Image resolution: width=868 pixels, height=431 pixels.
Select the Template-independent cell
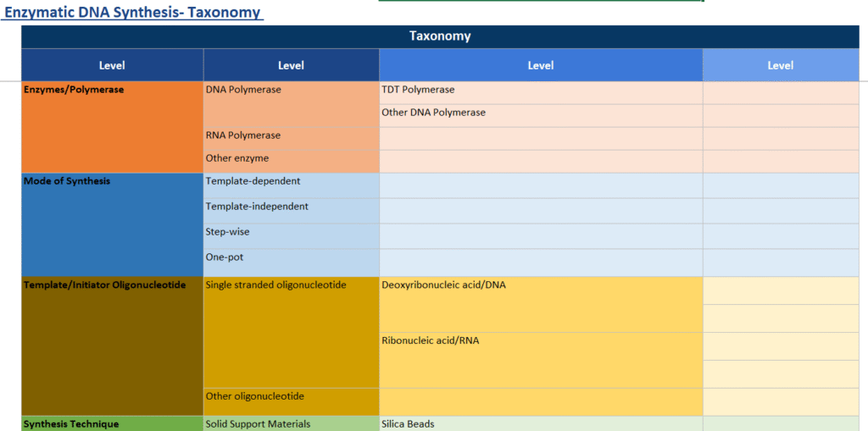point(291,207)
